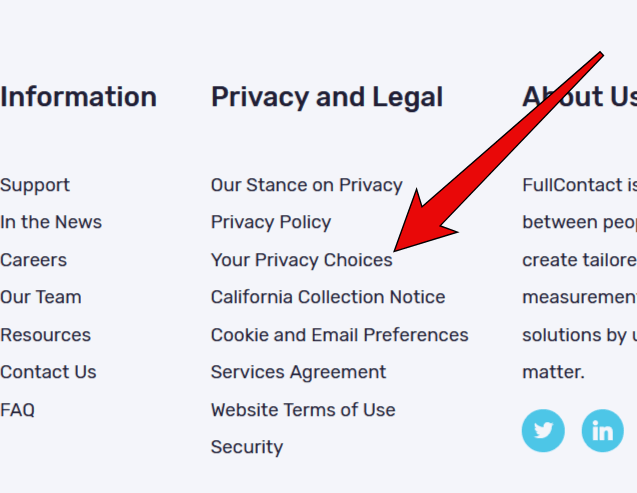
Task: Select the Contact Us link
Action: click(x=48, y=372)
